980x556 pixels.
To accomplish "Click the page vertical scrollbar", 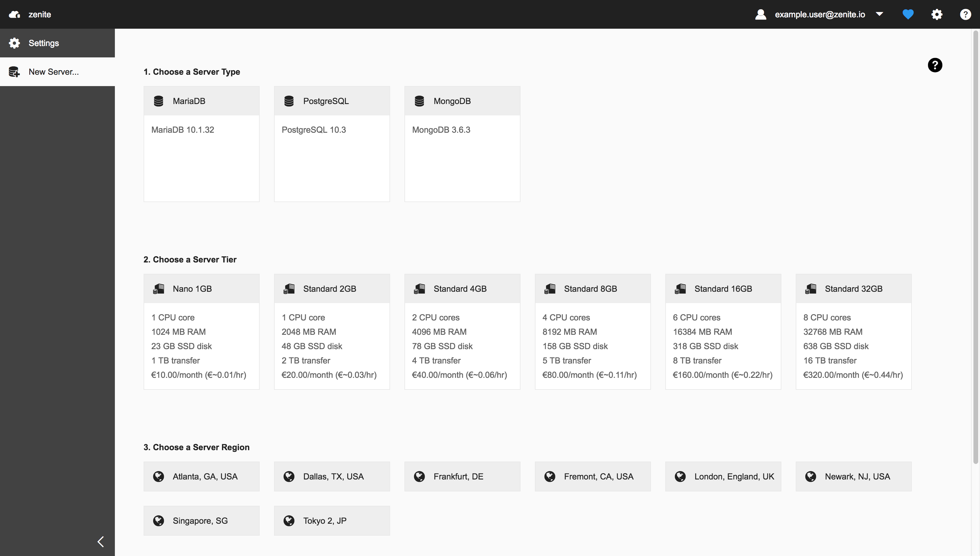I will point(976,248).
